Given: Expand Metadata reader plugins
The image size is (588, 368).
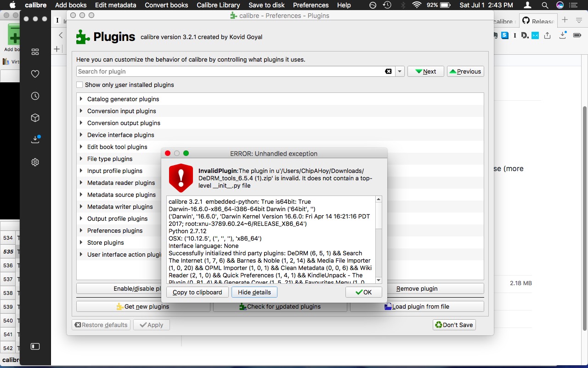Looking at the screenshot, I should point(81,183).
